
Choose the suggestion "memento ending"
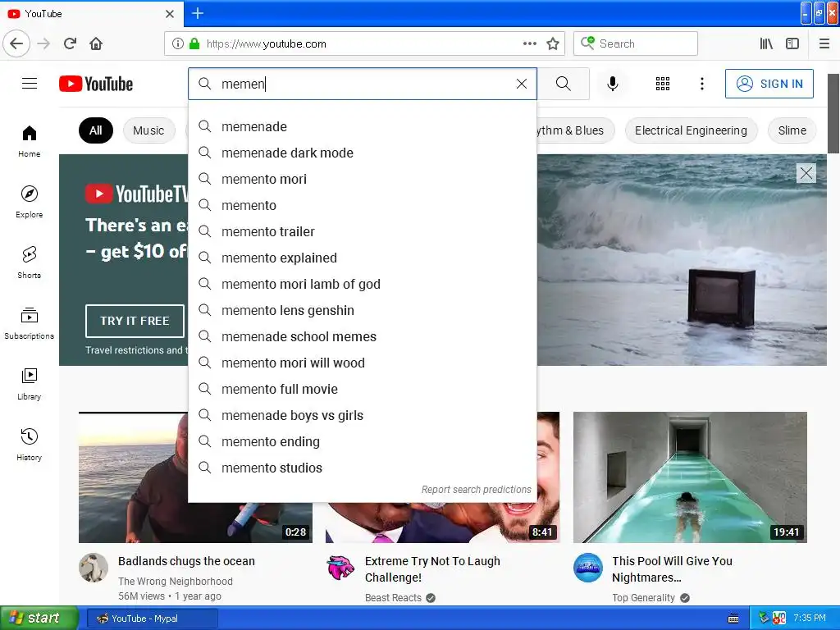coord(362,442)
